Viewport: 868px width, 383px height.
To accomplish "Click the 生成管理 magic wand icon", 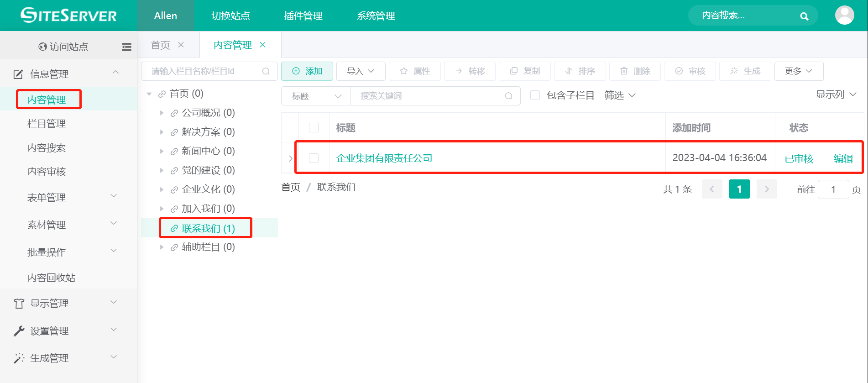I will coord(19,358).
